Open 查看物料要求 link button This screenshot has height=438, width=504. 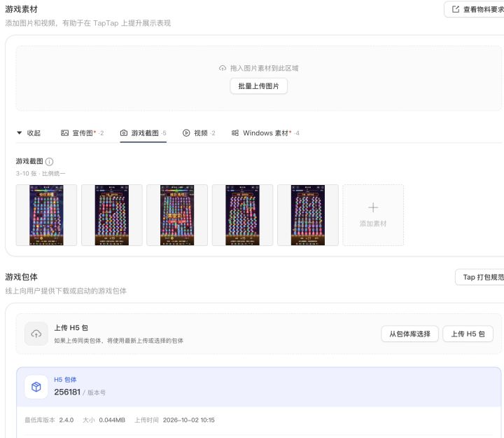point(474,9)
